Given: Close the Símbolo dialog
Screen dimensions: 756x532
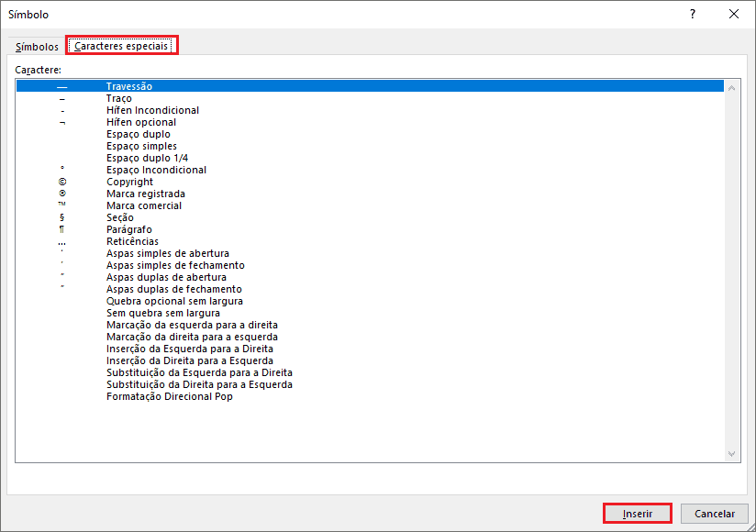Looking at the screenshot, I should 733,14.
